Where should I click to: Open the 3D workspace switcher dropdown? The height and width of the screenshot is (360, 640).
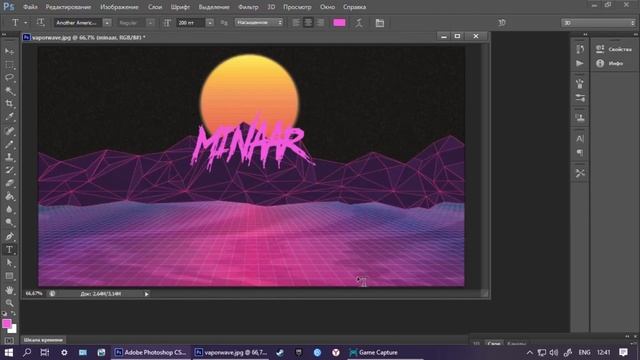598,23
